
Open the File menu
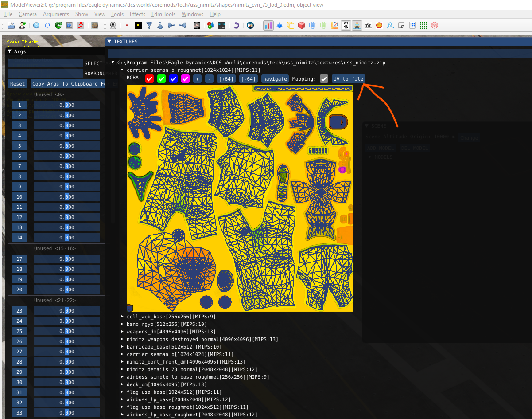point(8,14)
